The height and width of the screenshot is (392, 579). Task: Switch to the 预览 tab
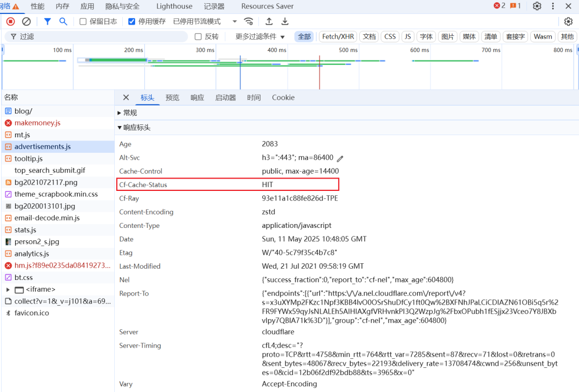click(172, 98)
